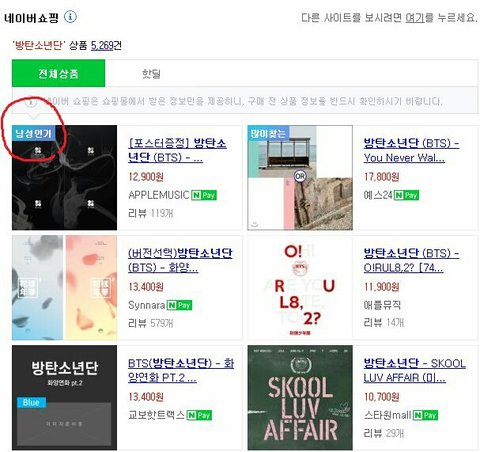Select the 전체상품 tab

[58, 73]
